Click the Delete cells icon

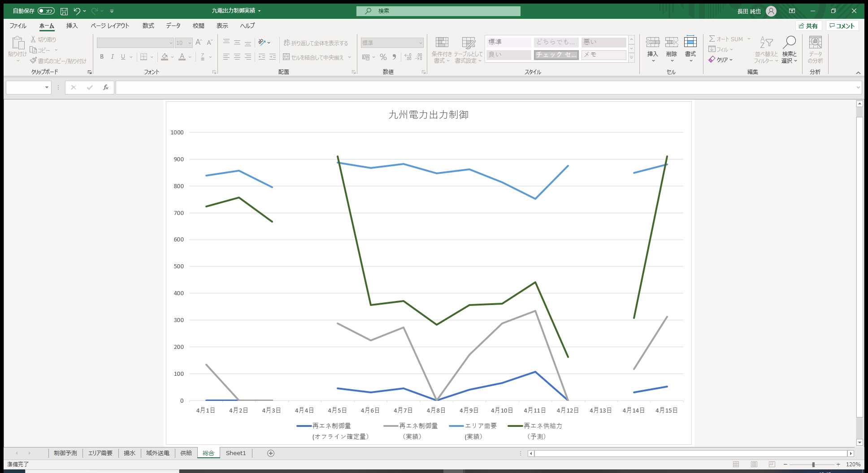tap(671, 43)
